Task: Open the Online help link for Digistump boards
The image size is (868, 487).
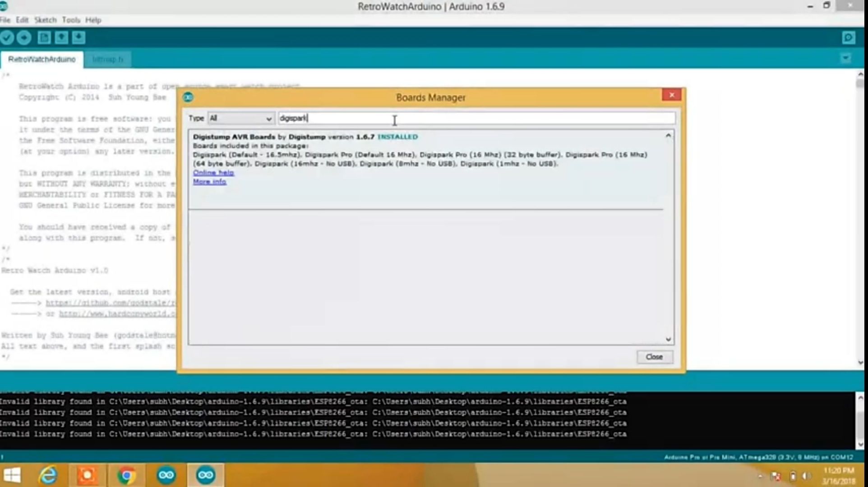Action: click(212, 173)
